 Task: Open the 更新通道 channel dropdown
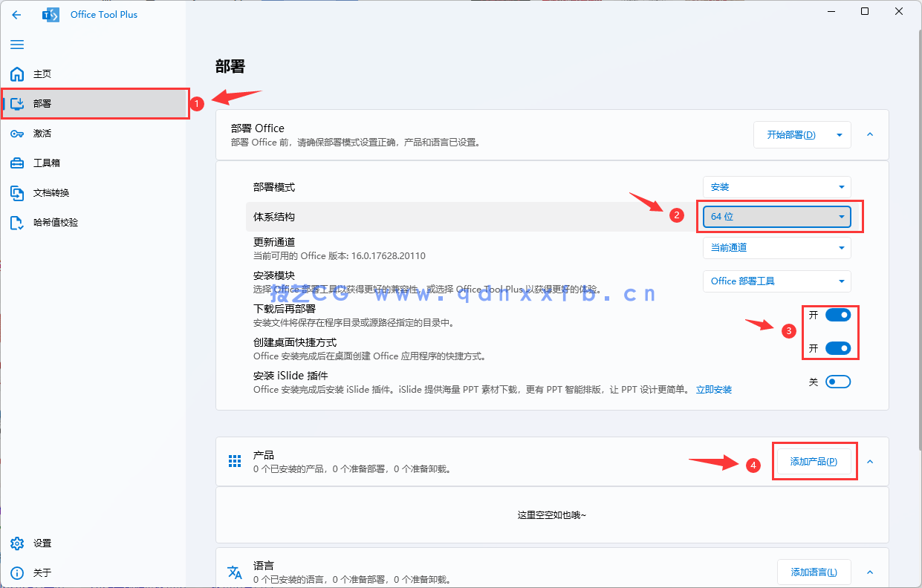[776, 248]
